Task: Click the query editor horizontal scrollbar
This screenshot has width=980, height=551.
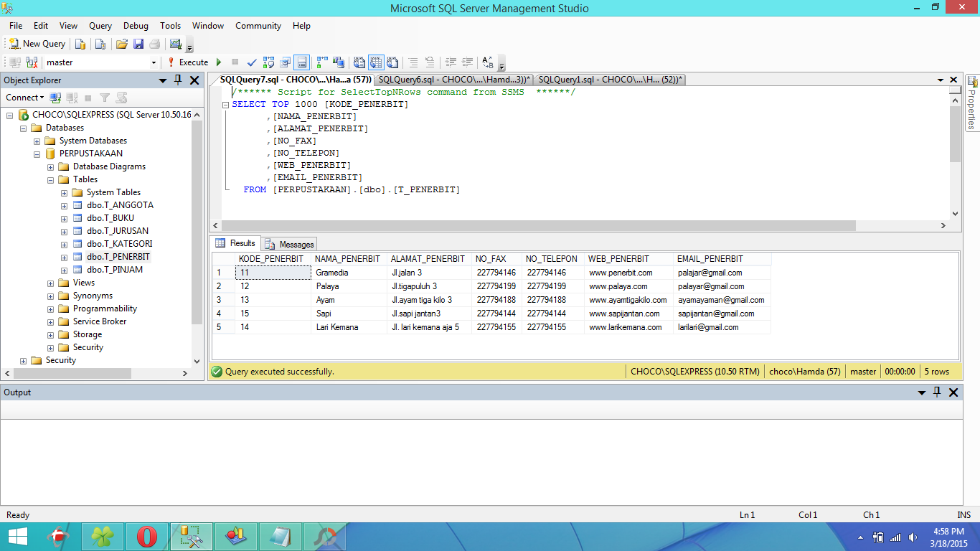Action: coord(538,225)
